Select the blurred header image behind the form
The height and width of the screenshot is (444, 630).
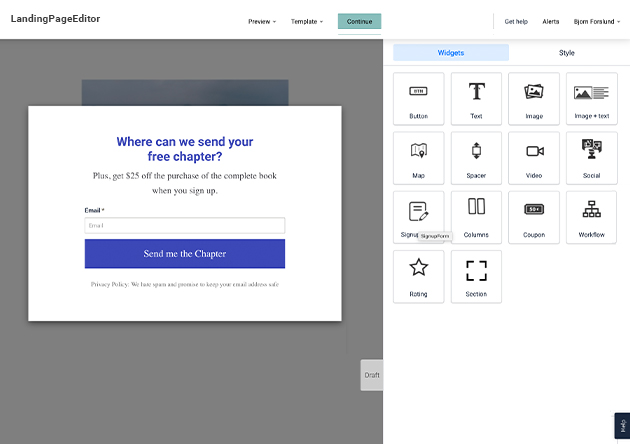(185, 92)
